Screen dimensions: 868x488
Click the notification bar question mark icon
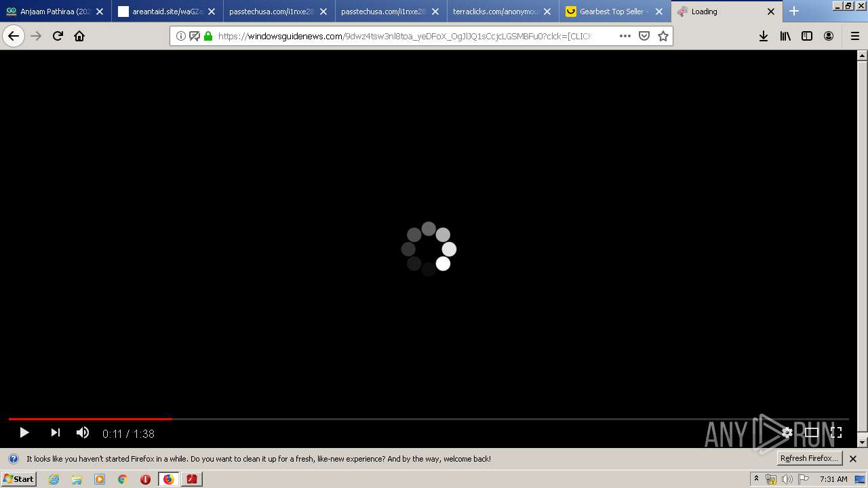pos(13,459)
